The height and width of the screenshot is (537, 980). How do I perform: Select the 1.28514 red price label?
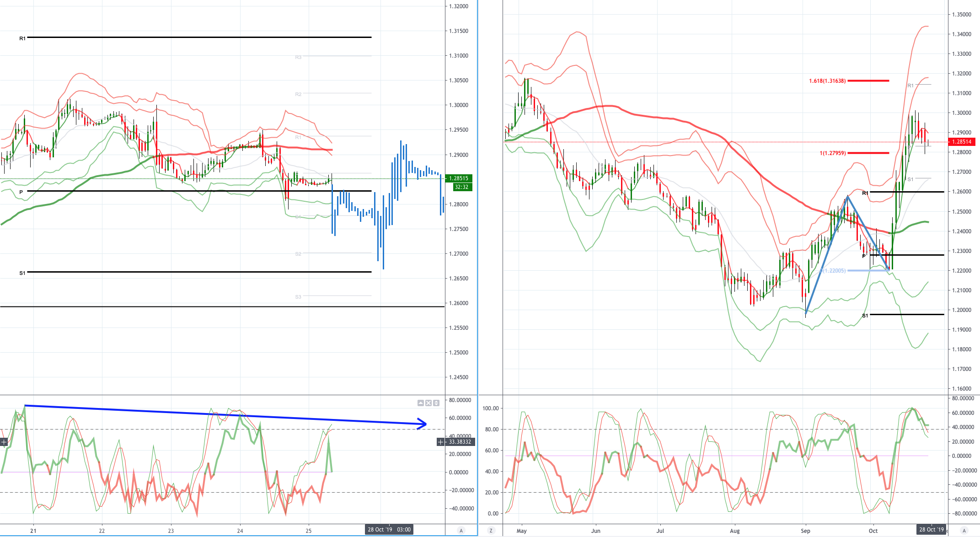point(962,142)
